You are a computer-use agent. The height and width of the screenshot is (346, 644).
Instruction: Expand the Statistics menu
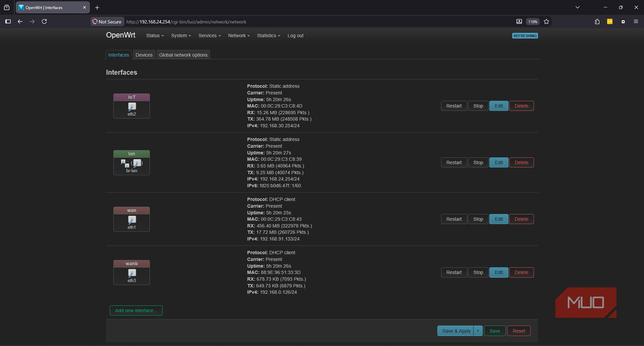click(x=269, y=36)
